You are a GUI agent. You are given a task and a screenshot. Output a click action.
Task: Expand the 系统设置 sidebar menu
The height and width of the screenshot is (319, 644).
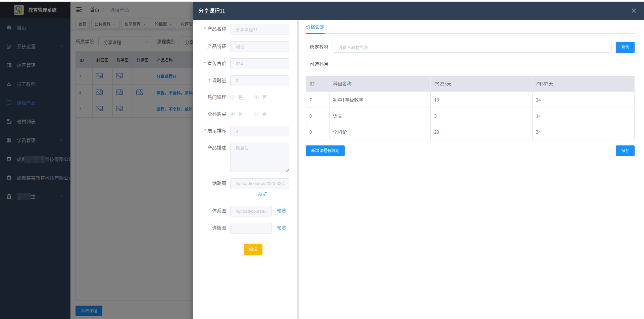coord(62,46)
